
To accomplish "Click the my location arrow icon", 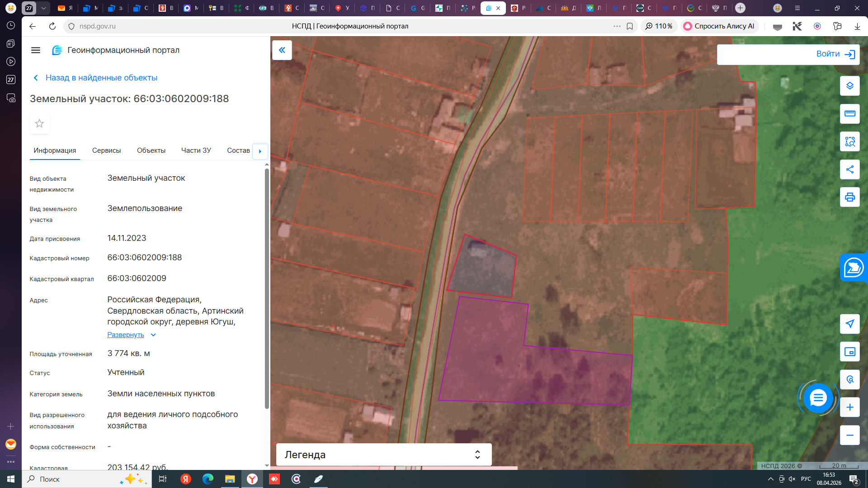I will coord(849,324).
